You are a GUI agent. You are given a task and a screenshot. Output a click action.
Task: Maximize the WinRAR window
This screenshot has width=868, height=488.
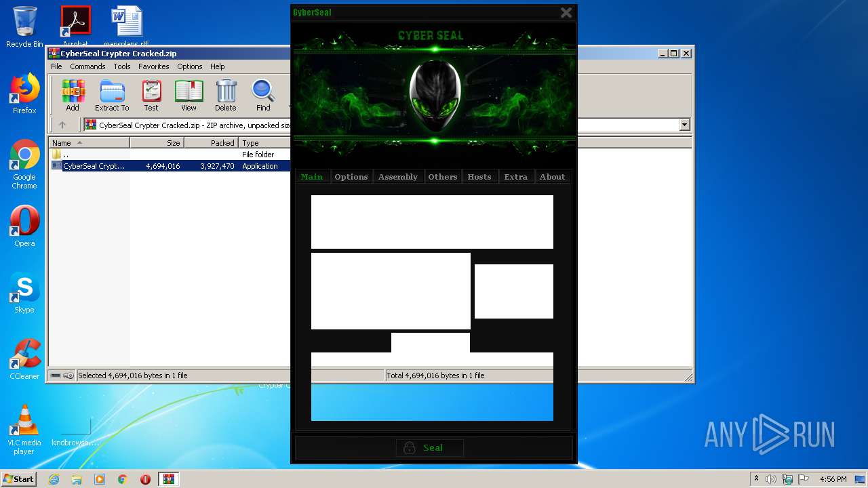point(673,53)
